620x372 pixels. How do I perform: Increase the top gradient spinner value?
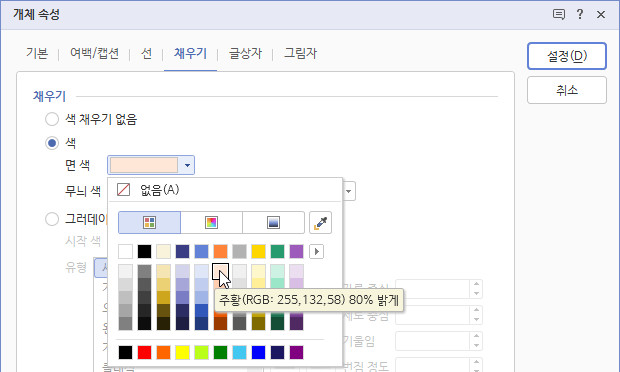coord(476,284)
